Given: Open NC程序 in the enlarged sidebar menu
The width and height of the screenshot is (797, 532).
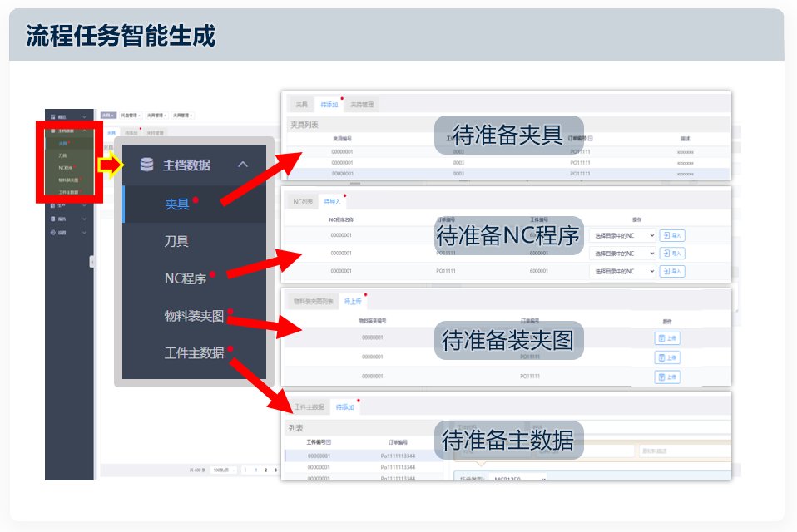Looking at the screenshot, I should 185,278.
